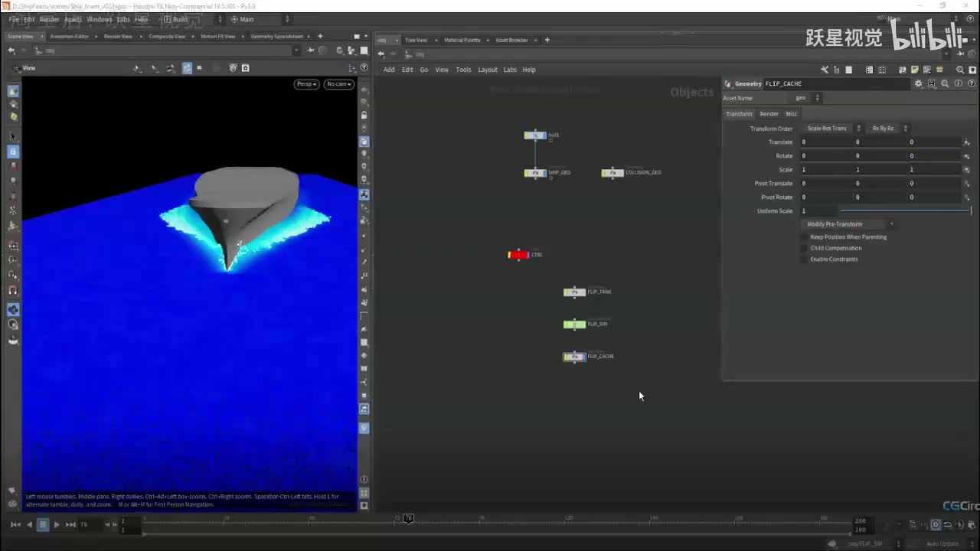
Task: Click the highlighted blue tool in left toolbar
Action: pyautogui.click(x=13, y=152)
